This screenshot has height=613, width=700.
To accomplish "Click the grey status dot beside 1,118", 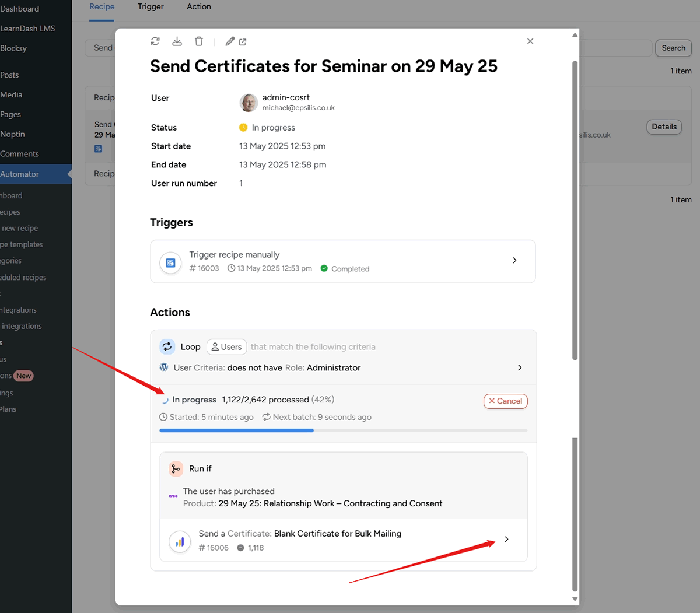I will [240, 548].
